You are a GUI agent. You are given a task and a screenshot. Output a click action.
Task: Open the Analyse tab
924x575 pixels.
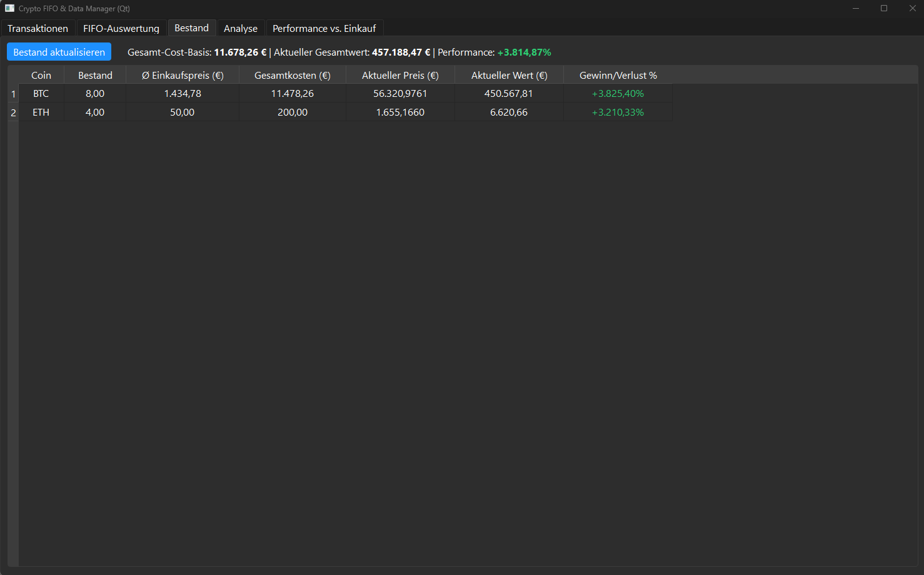(x=241, y=28)
